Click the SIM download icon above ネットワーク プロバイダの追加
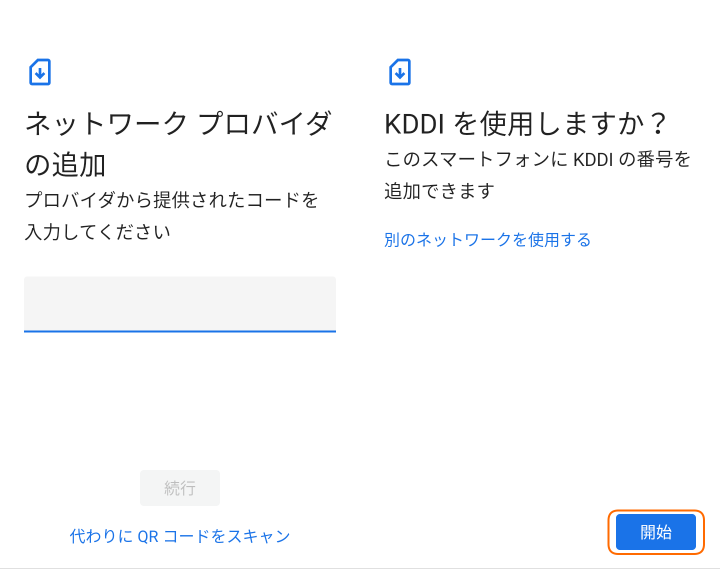 point(39,72)
